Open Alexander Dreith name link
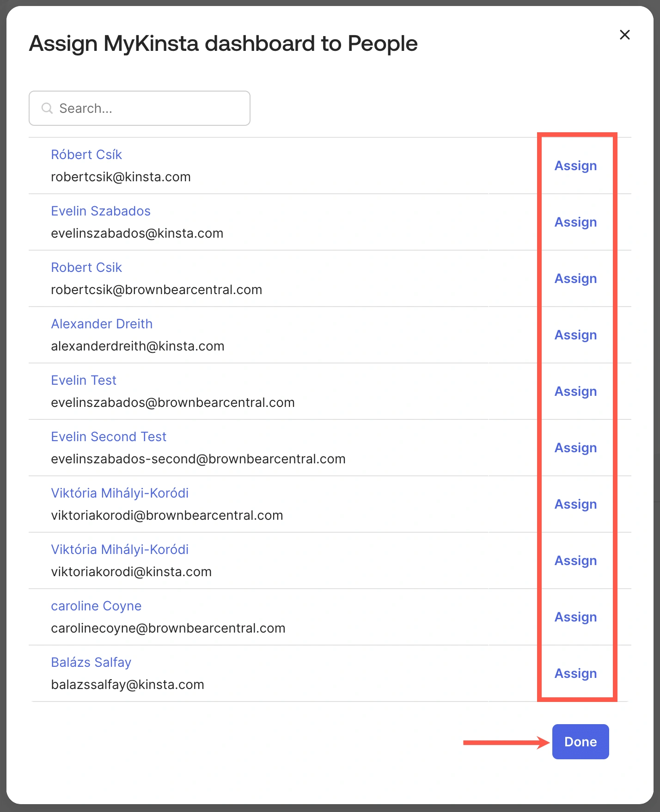 [x=102, y=324]
